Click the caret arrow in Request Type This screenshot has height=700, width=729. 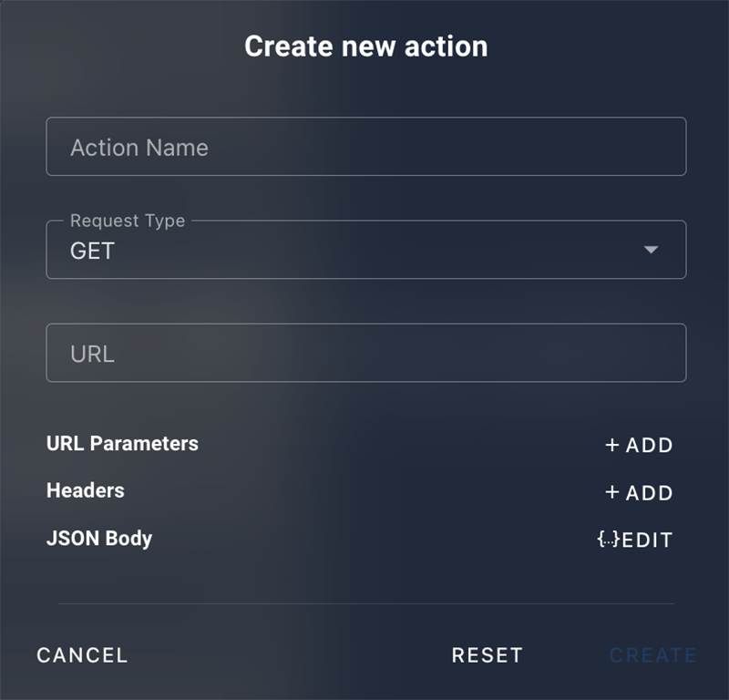pos(651,250)
